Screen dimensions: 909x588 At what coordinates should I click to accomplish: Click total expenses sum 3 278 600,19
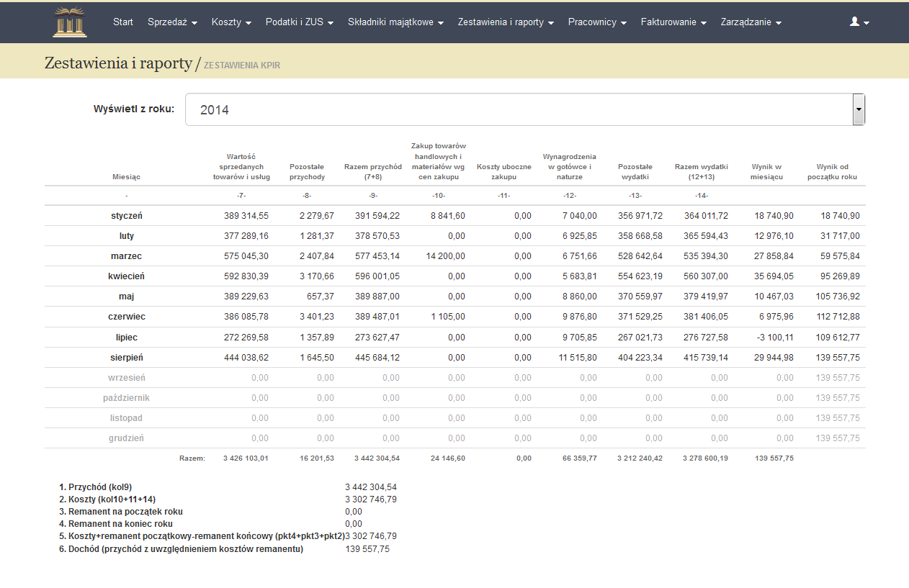pos(706,458)
